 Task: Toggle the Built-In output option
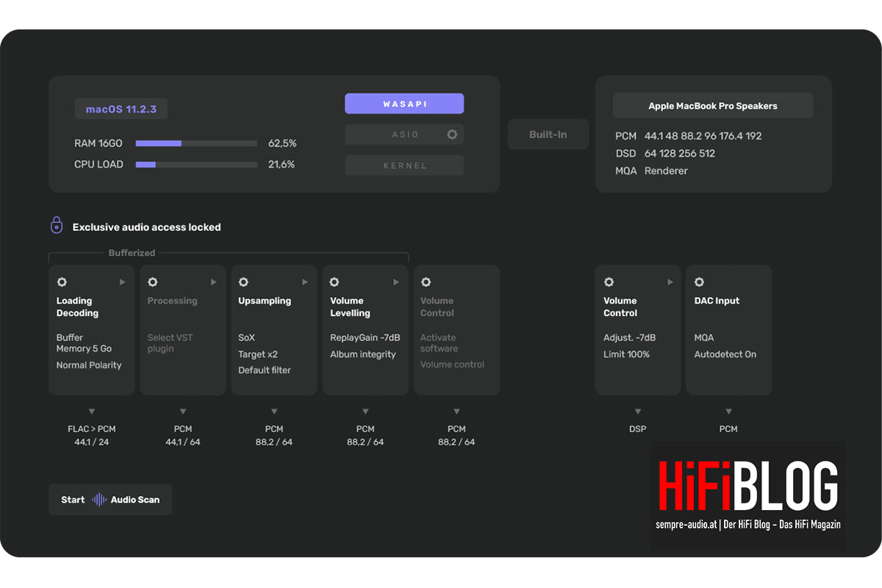coord(548,134)
